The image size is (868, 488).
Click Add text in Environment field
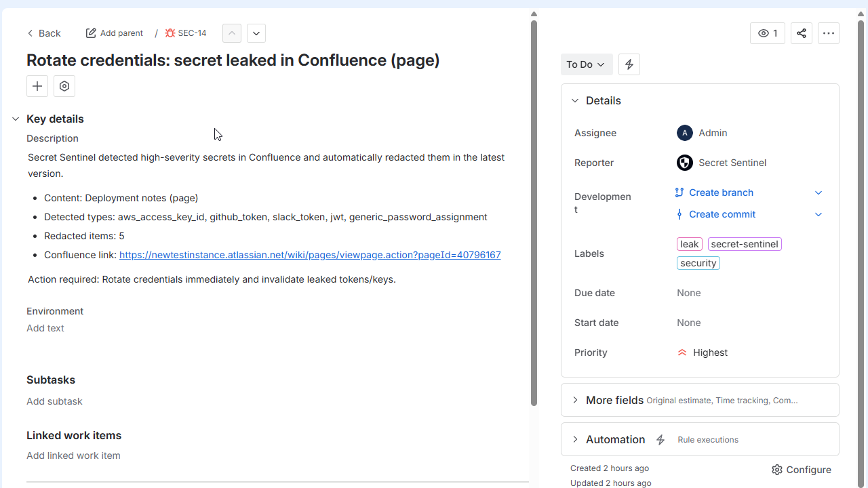[45, 328]
